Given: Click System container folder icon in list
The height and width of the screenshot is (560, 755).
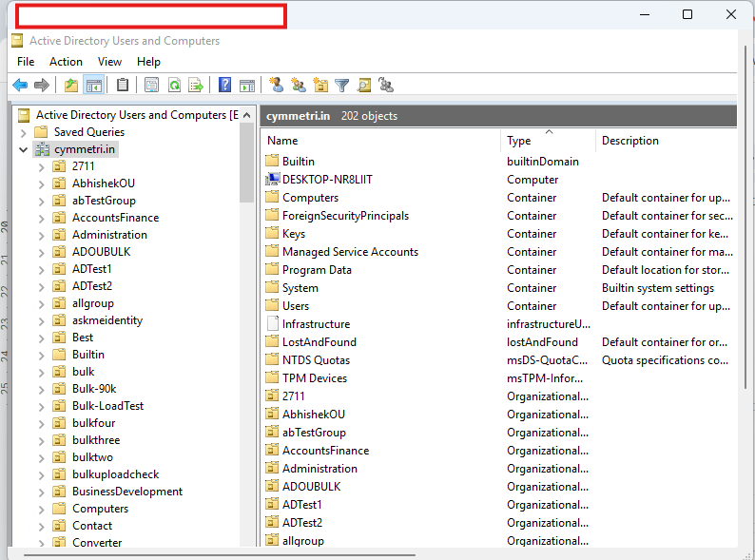Looking at the screenshot, I should point(272,287).
